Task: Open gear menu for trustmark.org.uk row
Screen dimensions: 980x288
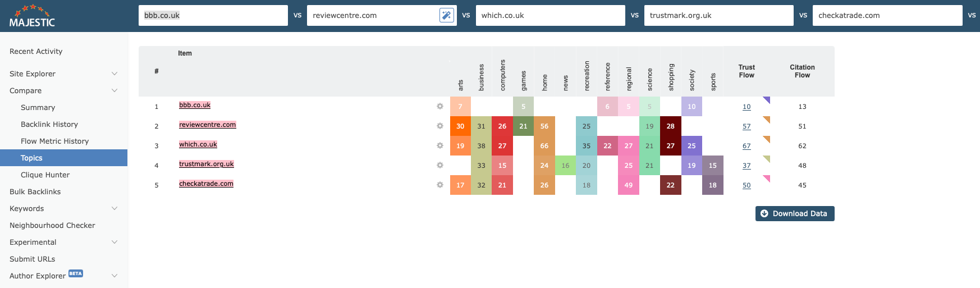Action: [x=440, y=165]
